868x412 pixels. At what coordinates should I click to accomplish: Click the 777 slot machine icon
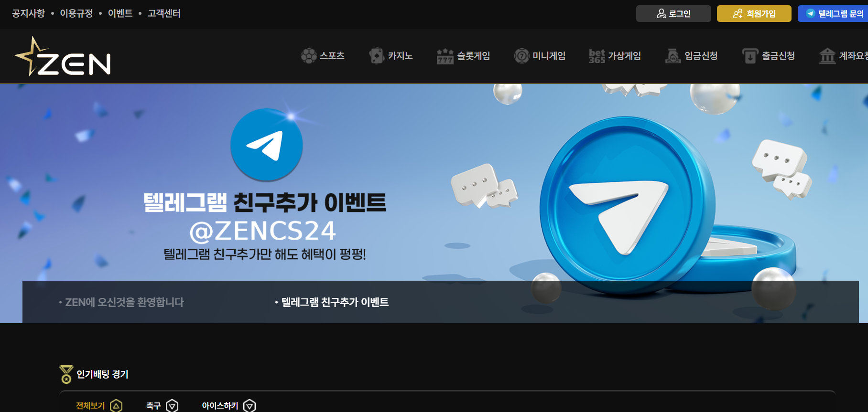(445, 56)
